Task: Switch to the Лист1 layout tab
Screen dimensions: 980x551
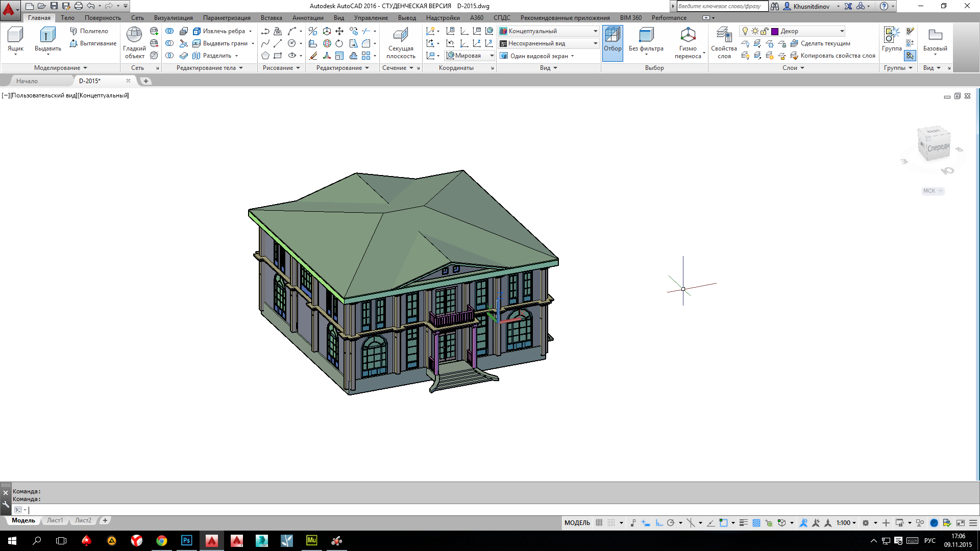Action: pyautogui.click(x=55, y=520)
